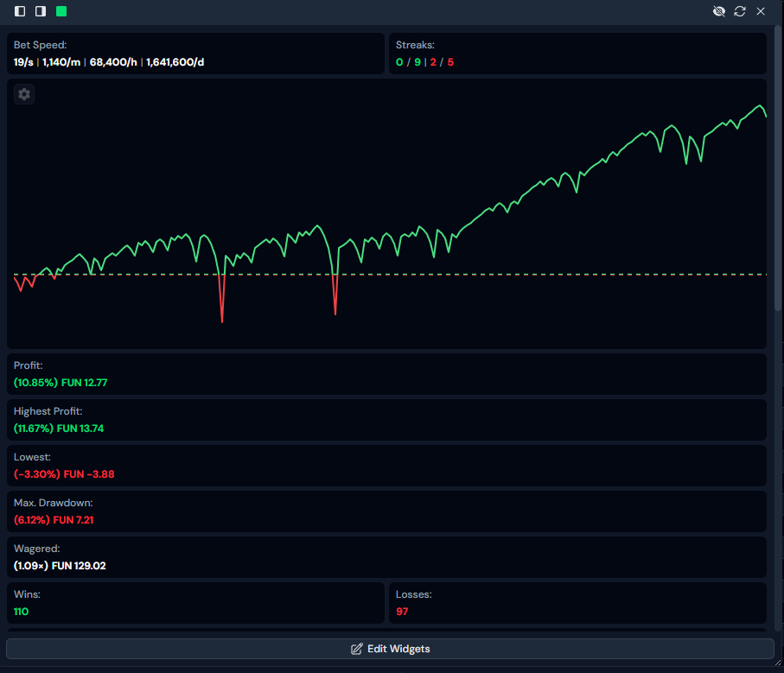Click the Edit Widgets button
Image resolution: width=784 pixels, height=673 pixels.
(x=390, y=649)
